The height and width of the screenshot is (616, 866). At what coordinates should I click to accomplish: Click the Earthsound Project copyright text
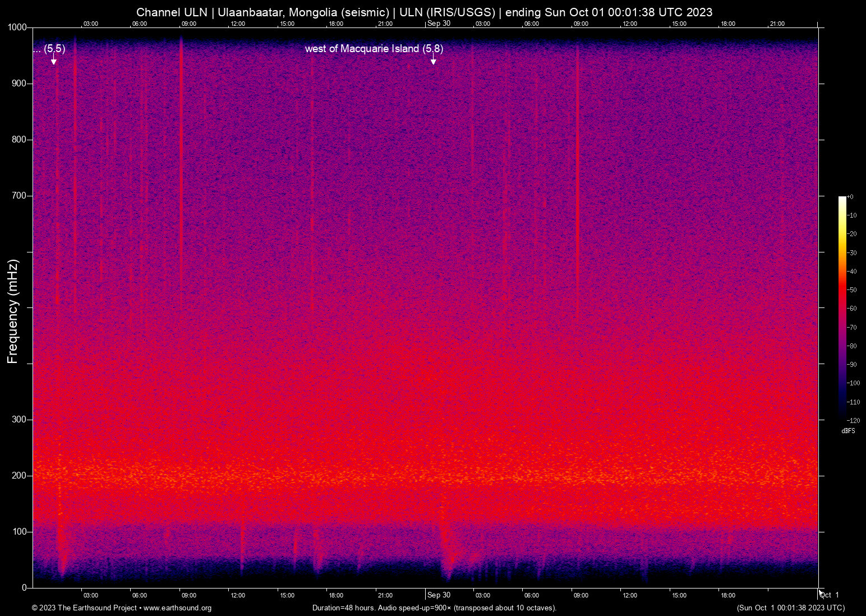point(84,608)
